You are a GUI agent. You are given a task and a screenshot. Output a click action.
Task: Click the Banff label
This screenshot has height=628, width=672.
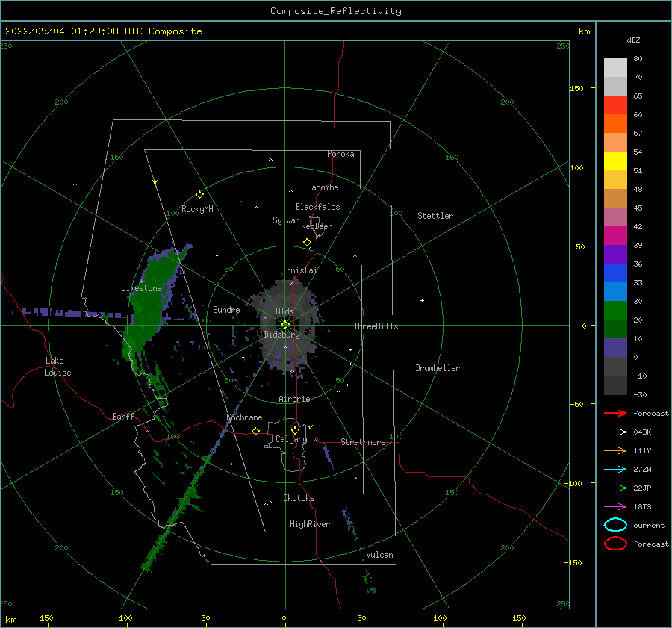click(123, 416)
